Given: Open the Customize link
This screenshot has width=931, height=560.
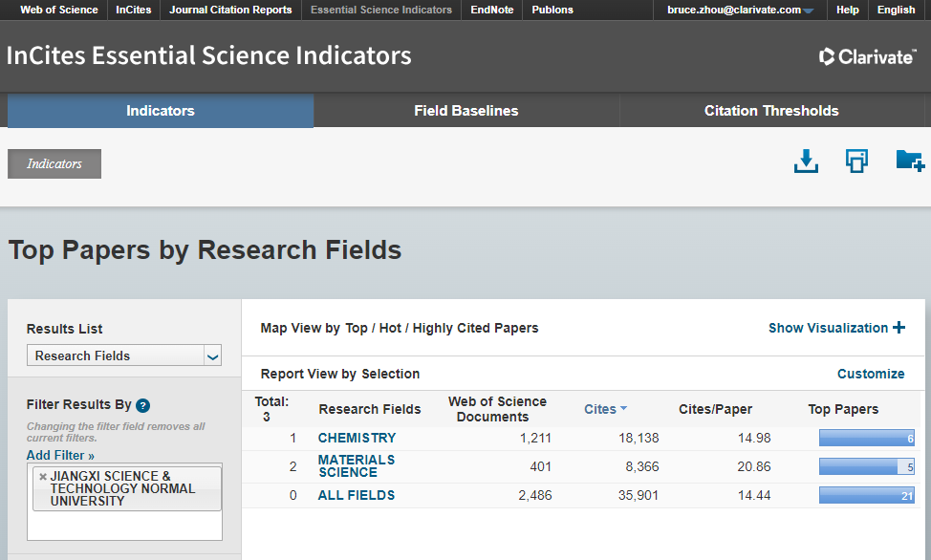Looking at the screenshot, I should click(870, 374).
